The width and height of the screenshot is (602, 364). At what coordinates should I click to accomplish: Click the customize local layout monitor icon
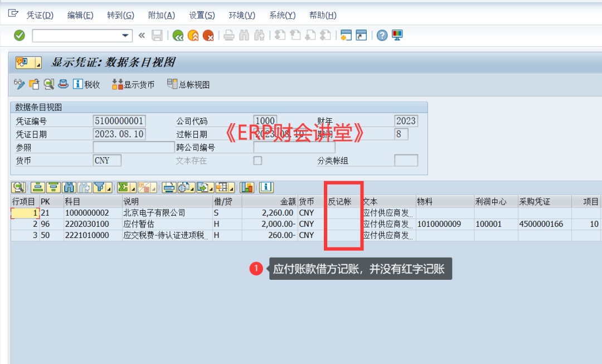(x=397, y=36)
